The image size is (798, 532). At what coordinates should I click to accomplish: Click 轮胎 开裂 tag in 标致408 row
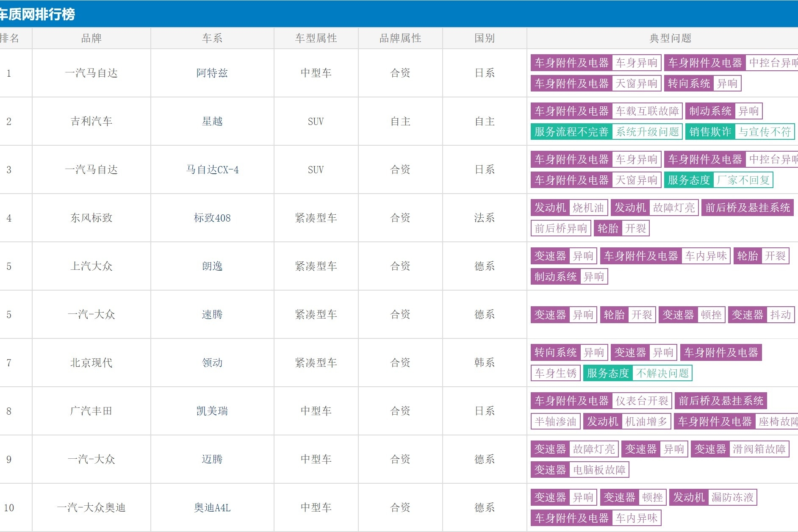[x=622, y=228]
